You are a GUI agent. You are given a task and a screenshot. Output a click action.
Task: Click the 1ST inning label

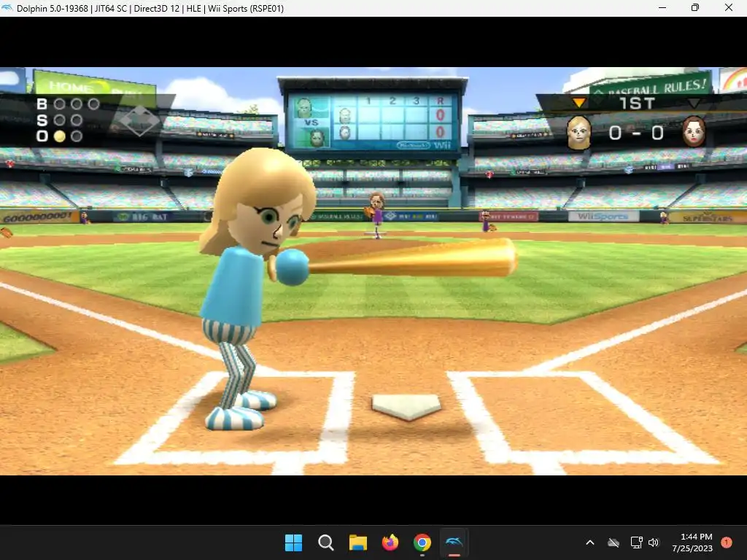[x=637, y=104]
